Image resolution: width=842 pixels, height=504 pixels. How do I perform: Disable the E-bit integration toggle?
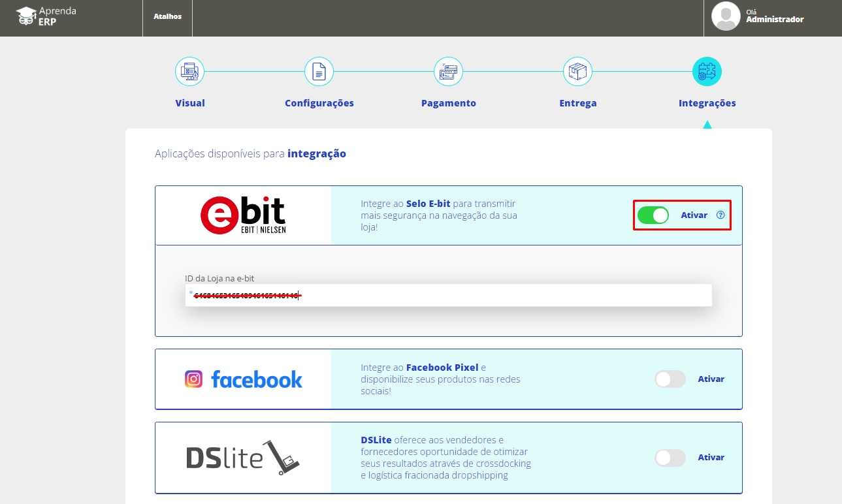[653, 215]
